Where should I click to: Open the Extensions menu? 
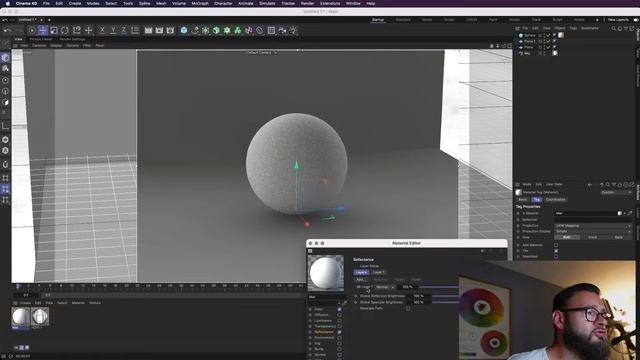click(330, 3)
